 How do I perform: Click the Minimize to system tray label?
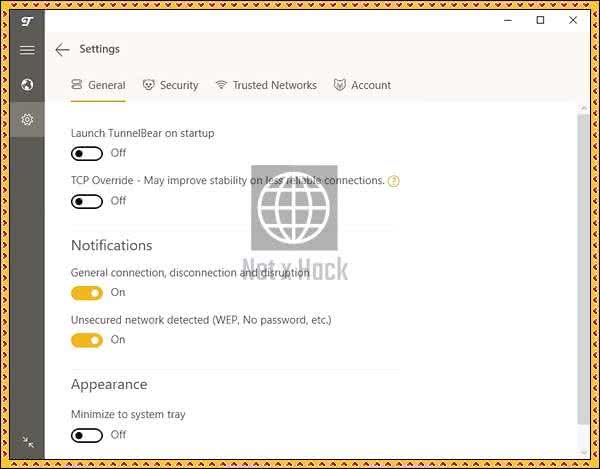pos(128,414)
